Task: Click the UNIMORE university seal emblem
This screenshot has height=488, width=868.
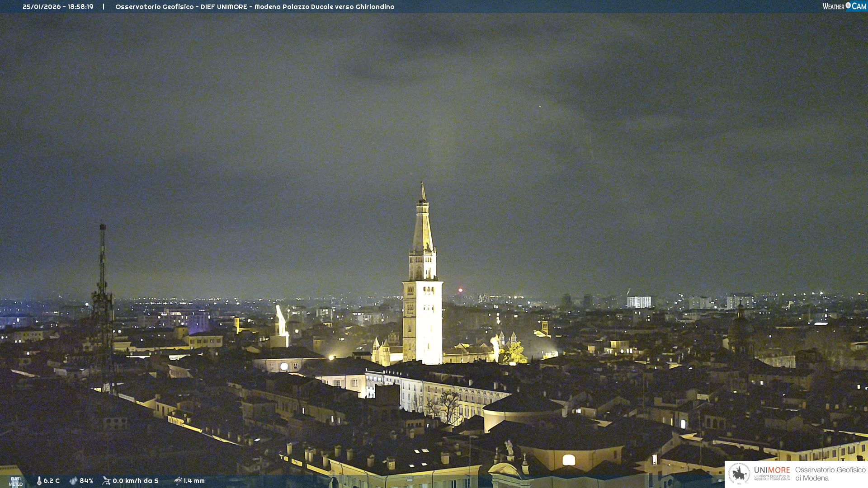Action: click(x=739, y=474)
